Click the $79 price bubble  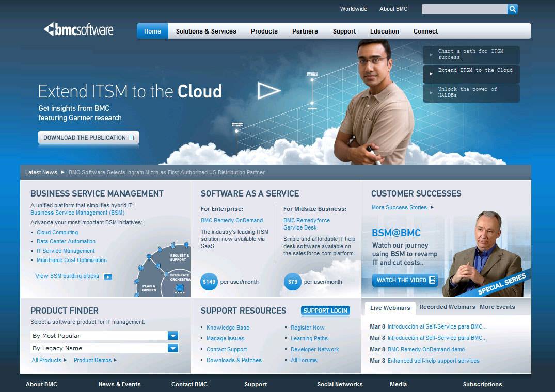coord(293,282)
